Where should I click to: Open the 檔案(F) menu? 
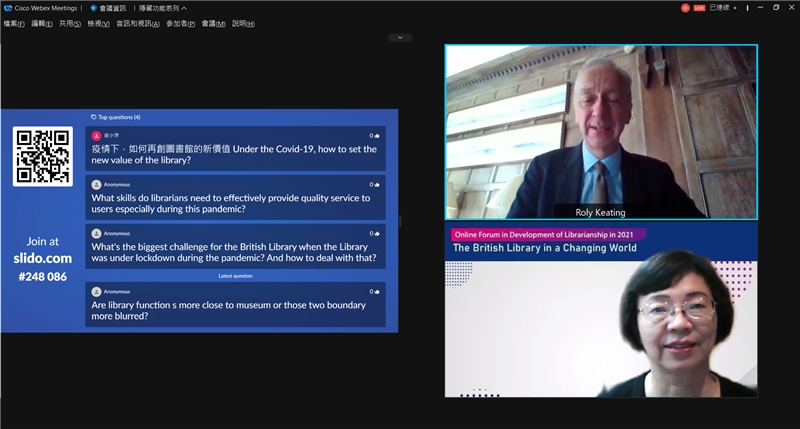point(14,23)
